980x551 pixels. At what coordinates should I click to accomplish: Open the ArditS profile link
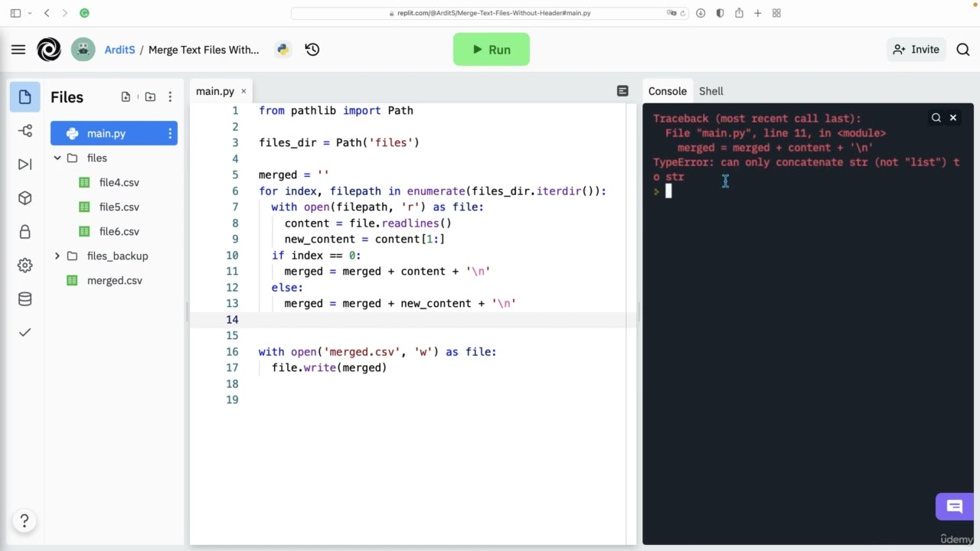click(119, 50)
